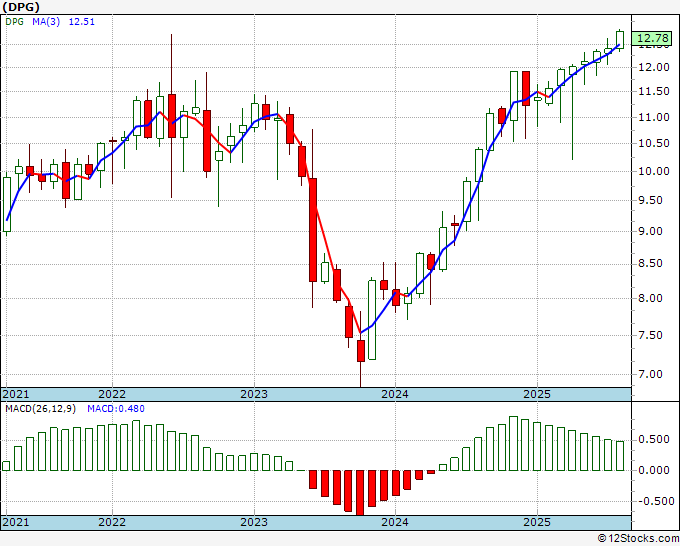Select 2023 on the price chart time axis
This screenshot has width=680, height=546.
pyautogui.click(x=254, y=394)
